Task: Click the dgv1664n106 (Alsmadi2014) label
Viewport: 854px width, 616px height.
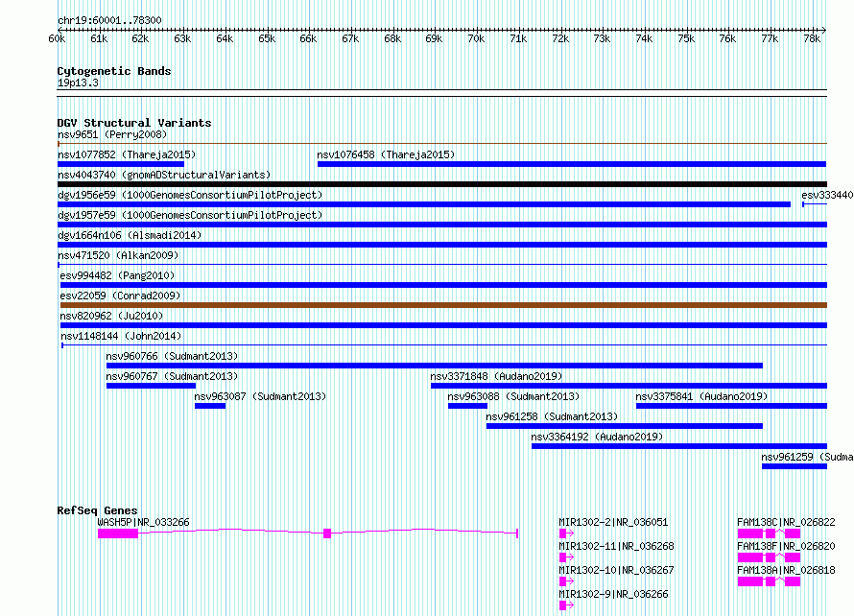Action: (130, 235)
